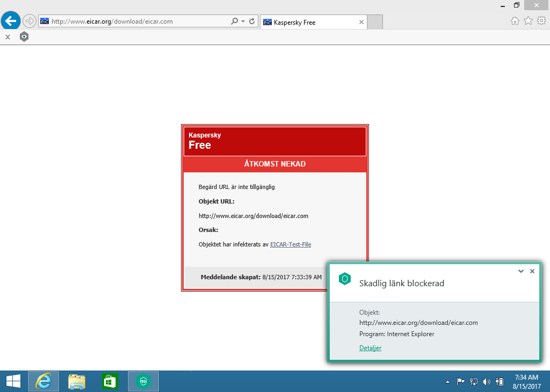Open a new tab

point(375,23)
